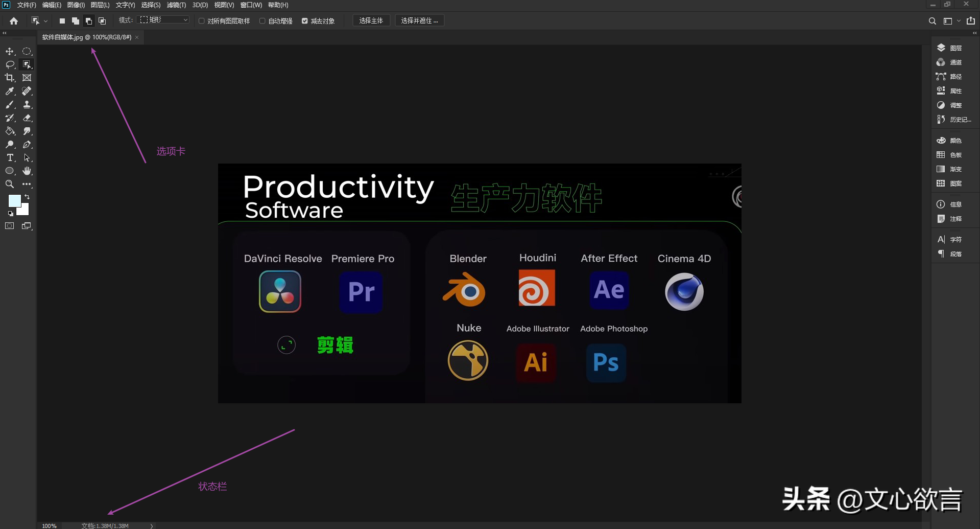
Task: Open the 文件(F) menu
Action: pos(27,5)
